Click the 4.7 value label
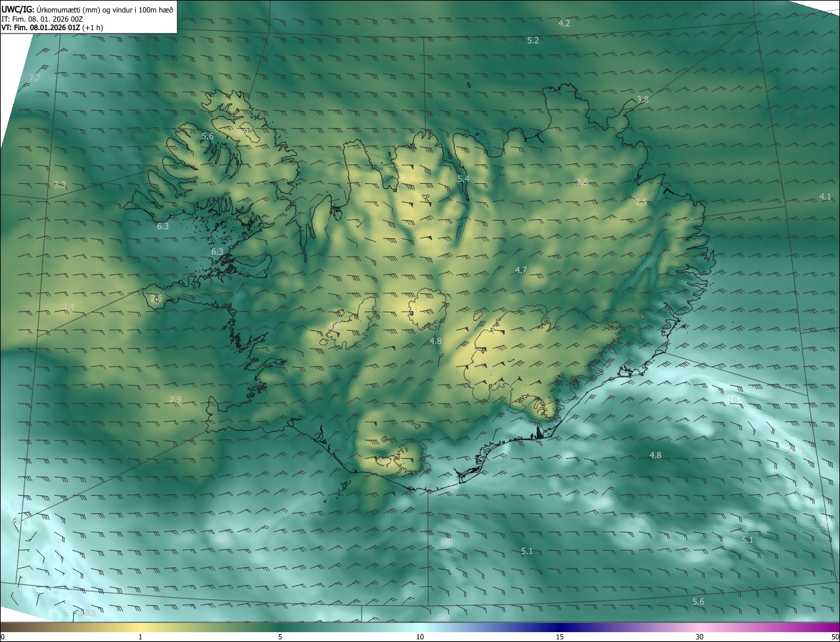The width and height of the screenshot is (840, 642). [521, 270]
